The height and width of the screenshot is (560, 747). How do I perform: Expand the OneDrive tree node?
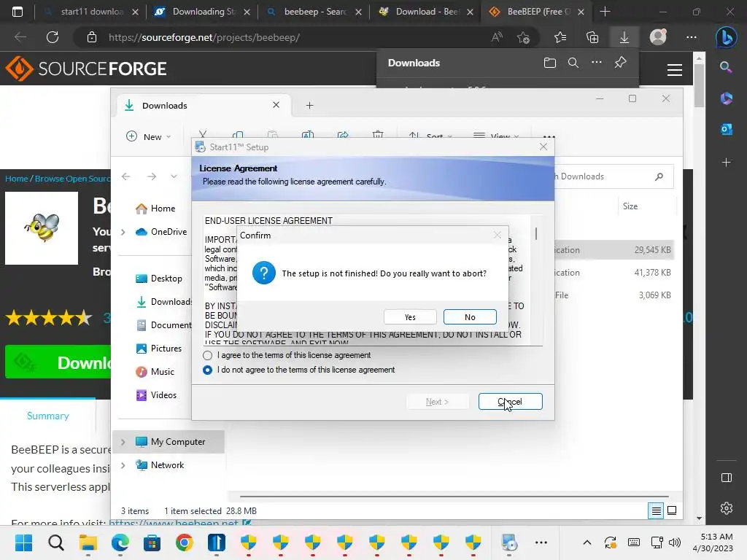[x=123, y=232]
